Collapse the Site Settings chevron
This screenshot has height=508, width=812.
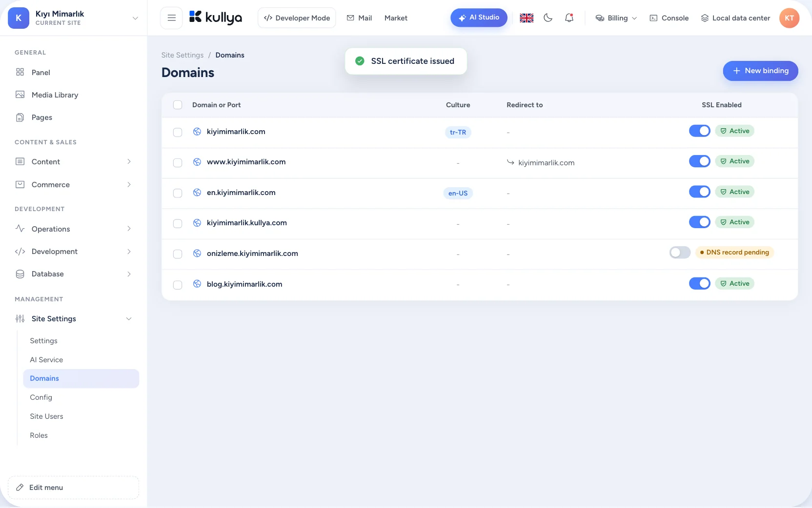pos(129,319)
